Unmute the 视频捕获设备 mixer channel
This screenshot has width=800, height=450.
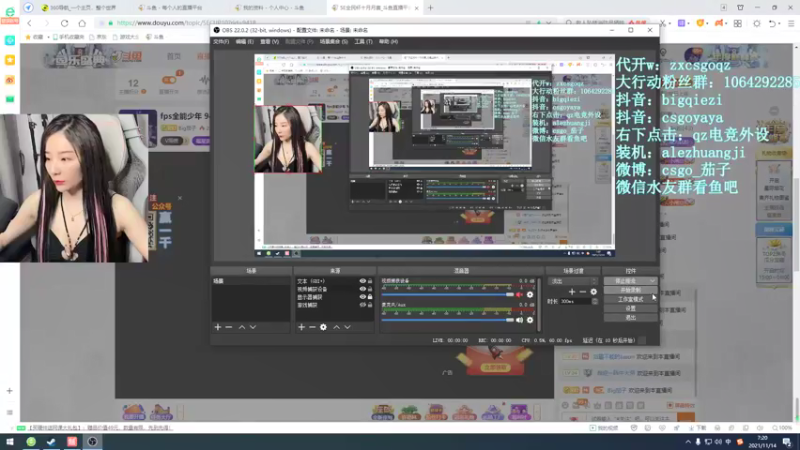tap(519, 294)
